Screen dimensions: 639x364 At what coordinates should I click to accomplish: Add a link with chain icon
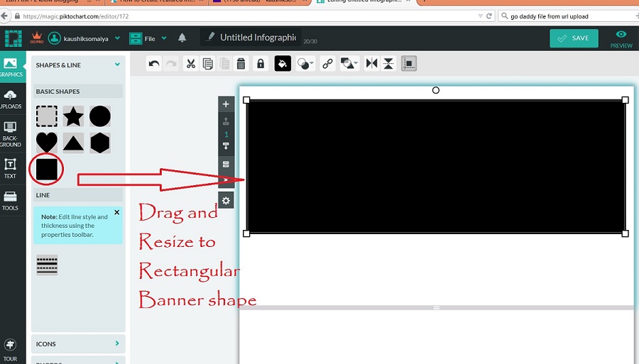click(x=327, y=64)
